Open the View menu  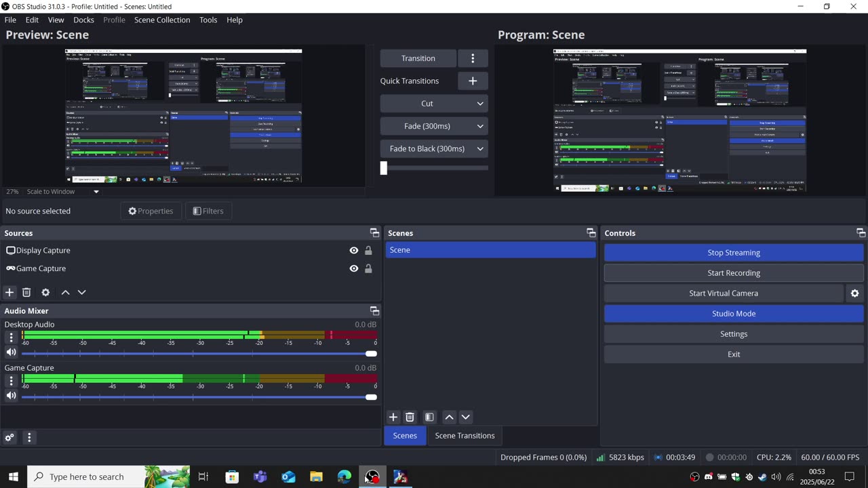[x=56, y=20]
